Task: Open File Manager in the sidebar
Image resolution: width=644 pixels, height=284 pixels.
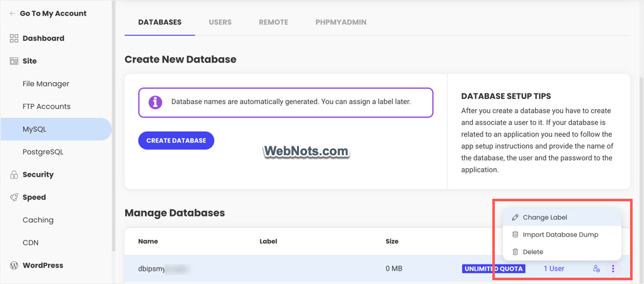Action: [46, 84]
